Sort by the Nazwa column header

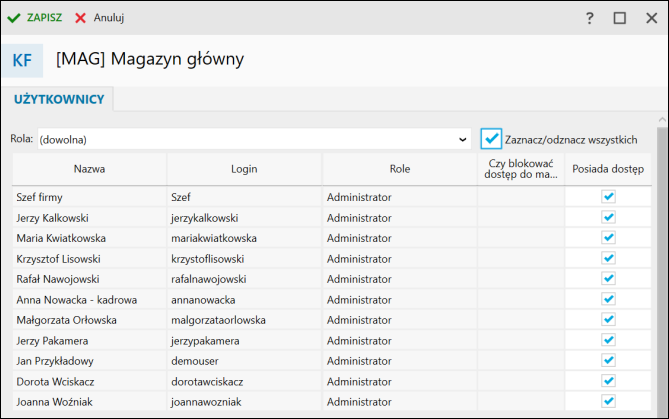tap(89, 169)
